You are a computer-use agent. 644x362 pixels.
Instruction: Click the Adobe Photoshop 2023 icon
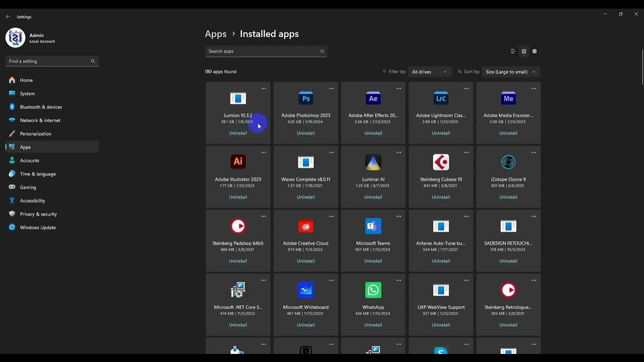[305, 99]
